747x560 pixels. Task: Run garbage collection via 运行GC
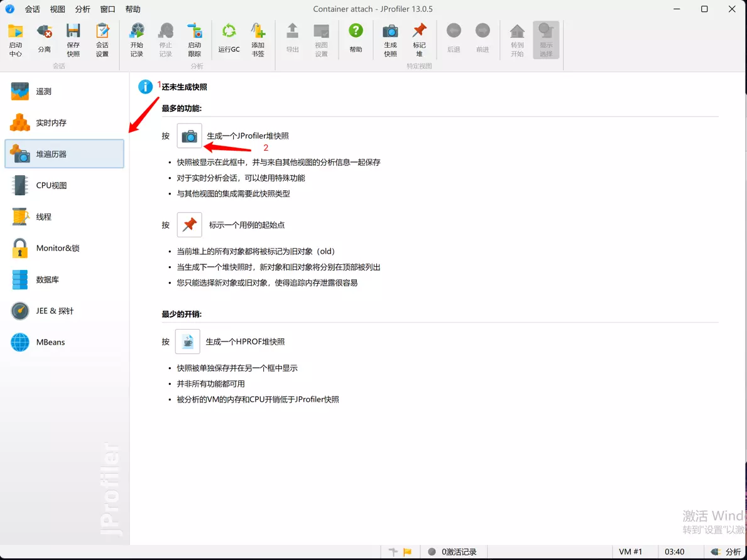point(229,39)
